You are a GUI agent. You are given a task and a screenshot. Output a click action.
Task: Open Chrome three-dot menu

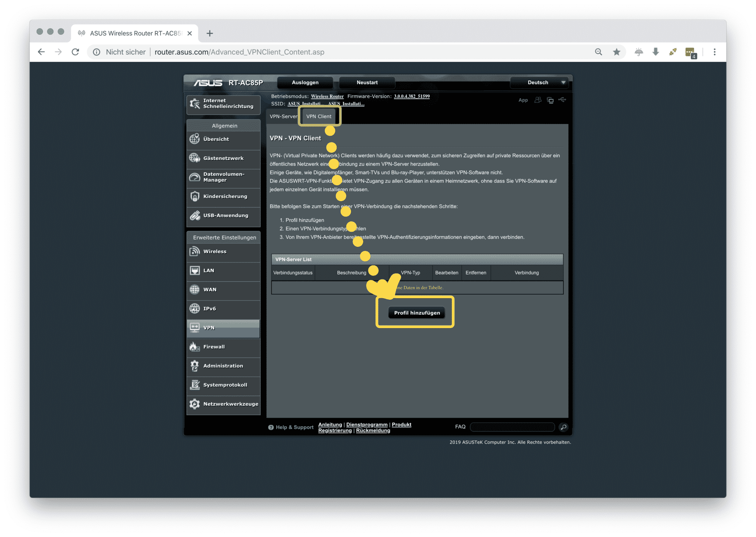715,52
